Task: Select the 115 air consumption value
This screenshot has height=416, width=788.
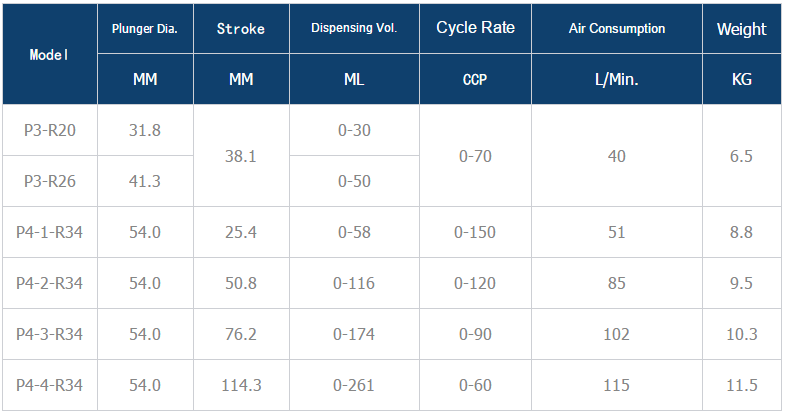Action: 617,385
